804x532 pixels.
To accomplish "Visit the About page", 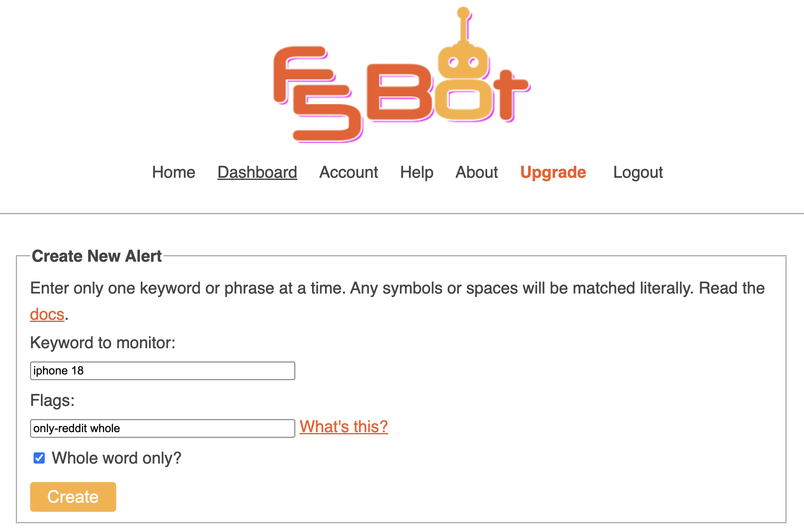I will tap(476, 172).
